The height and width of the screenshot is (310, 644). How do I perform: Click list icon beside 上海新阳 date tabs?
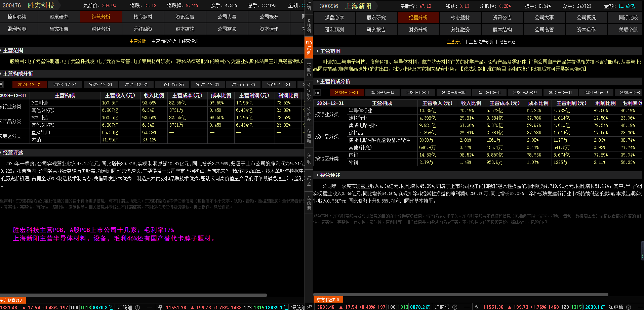coord(318,92)
